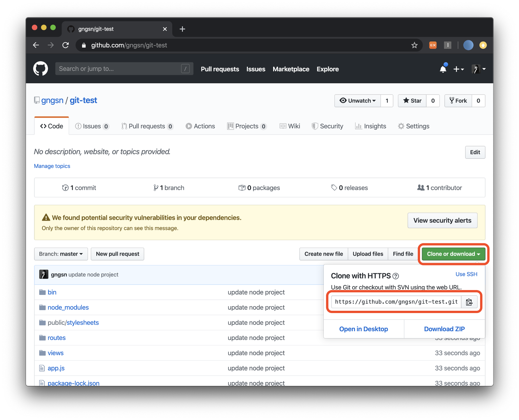Open the user avatar menu
The width and height of the screenshot is (519, 420).
coord(478,69)
